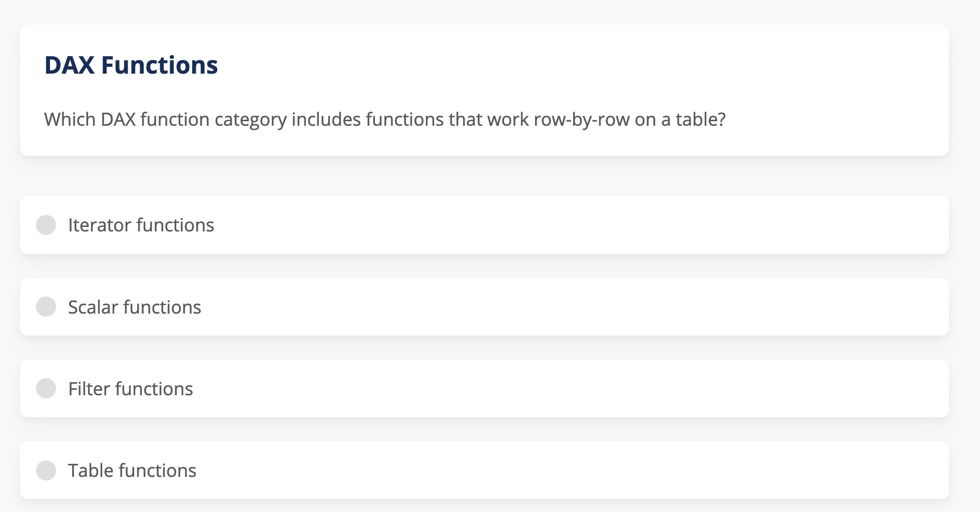The image size is (980, 512).
Task: Click the Table functions option label
Action: 132,470
